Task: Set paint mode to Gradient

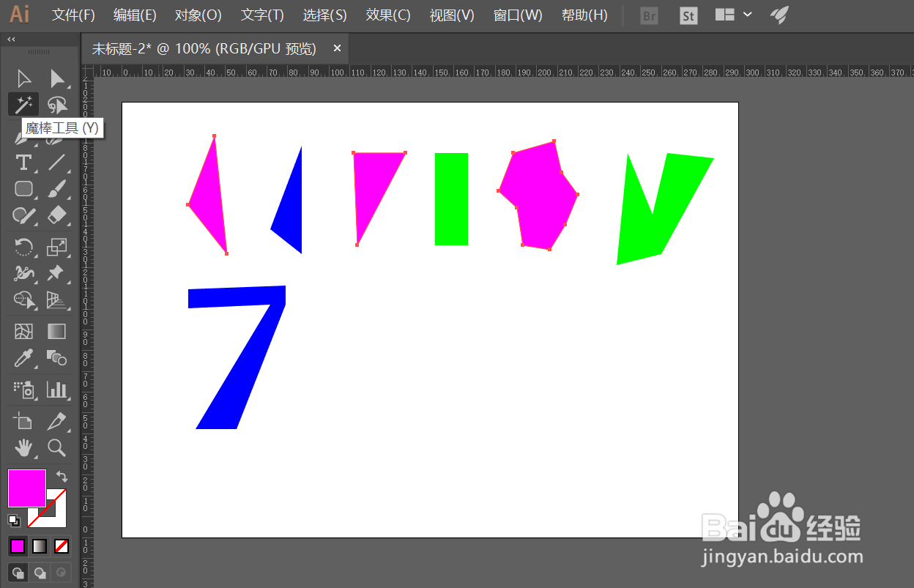Action: [40, 546]
